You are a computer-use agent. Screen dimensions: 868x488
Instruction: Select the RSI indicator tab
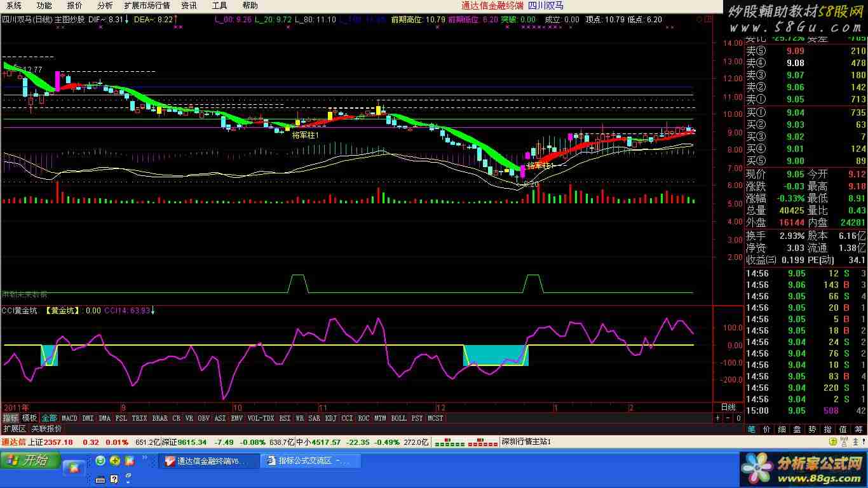tap(285, 418)
